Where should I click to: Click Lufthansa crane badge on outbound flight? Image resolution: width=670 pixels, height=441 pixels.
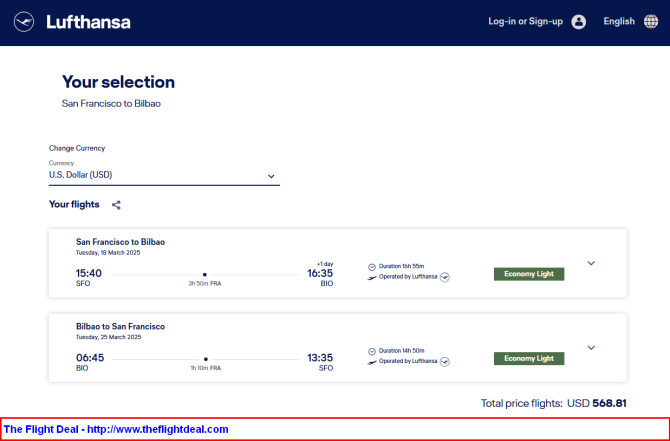tap(445, 277)
